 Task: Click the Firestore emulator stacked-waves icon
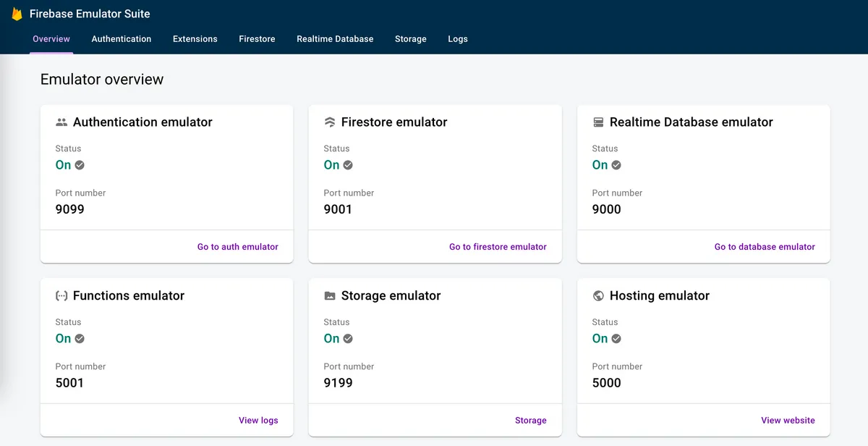point(330,122)
